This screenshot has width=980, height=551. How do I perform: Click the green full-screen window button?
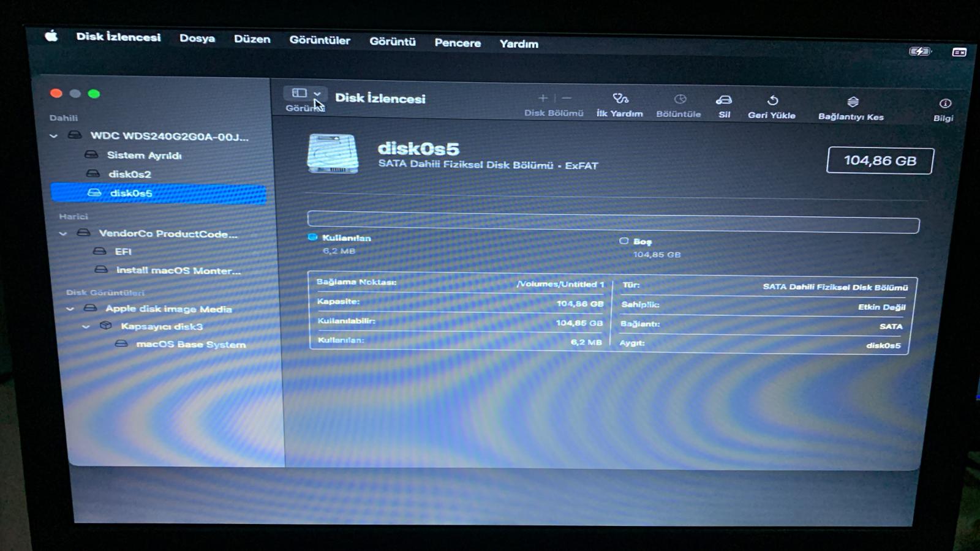pos(94,94)
